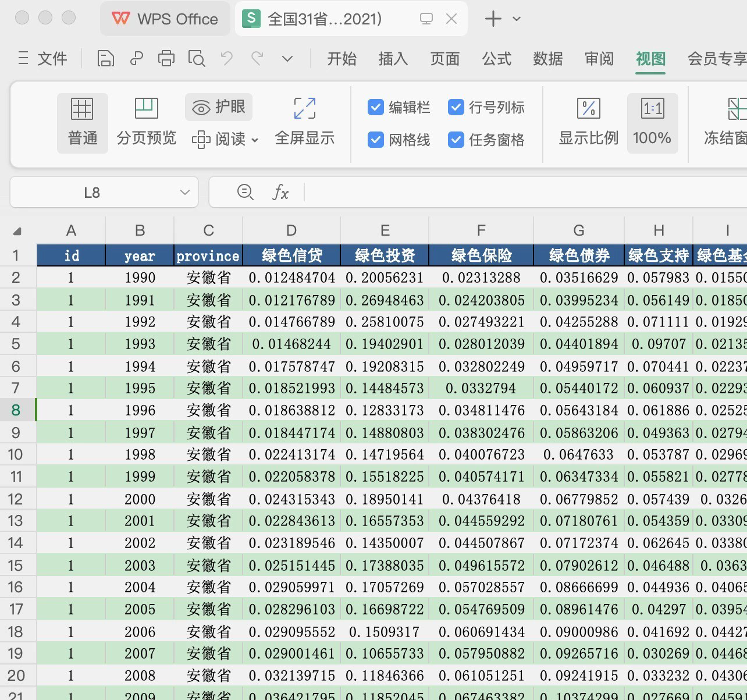Screen dimensions: 747x700
Task: Click the Save icon in quick toolbar
Action: (x=105, y=59)
